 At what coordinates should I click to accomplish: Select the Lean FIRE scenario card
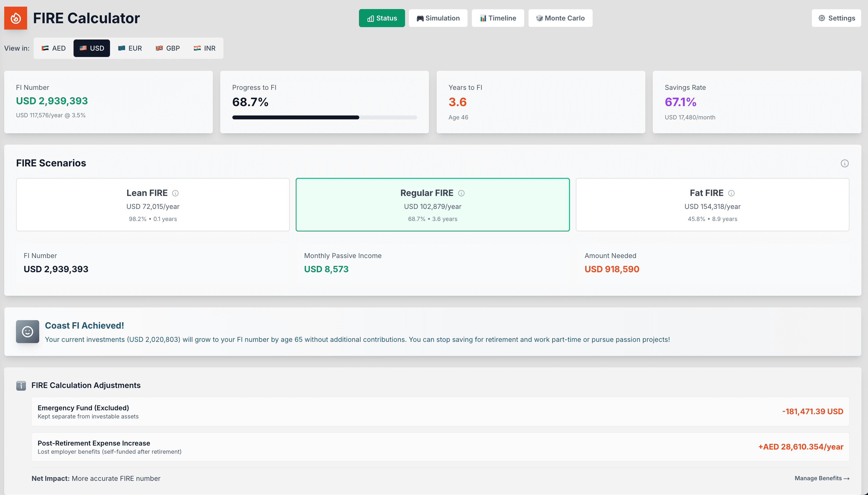pos(153,205)
